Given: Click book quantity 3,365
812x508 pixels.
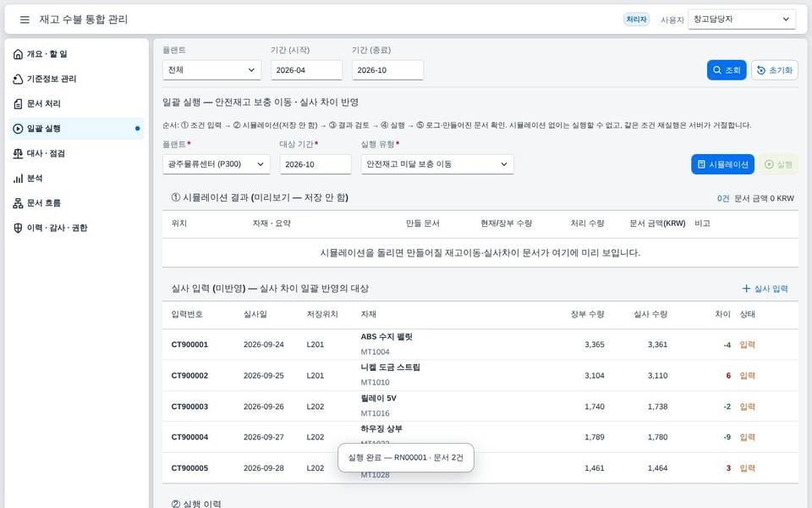Looking at the screenshot, I should click(595, 345).
